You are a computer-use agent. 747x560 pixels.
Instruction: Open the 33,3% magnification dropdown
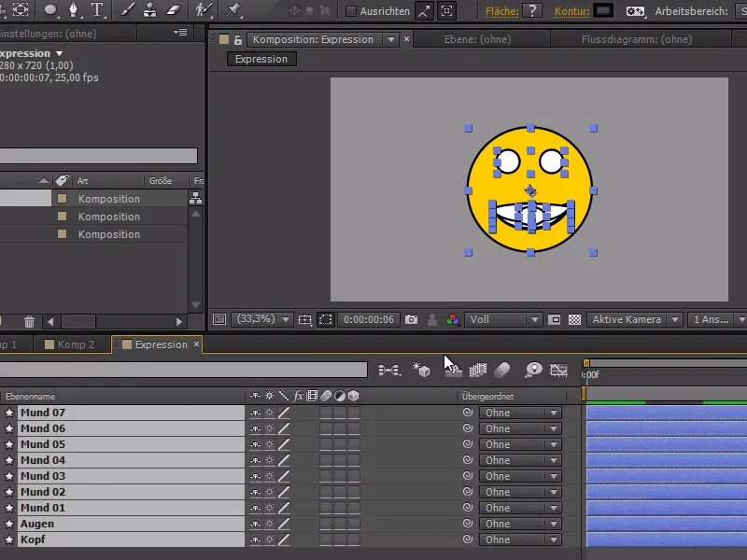click(261, 319)
